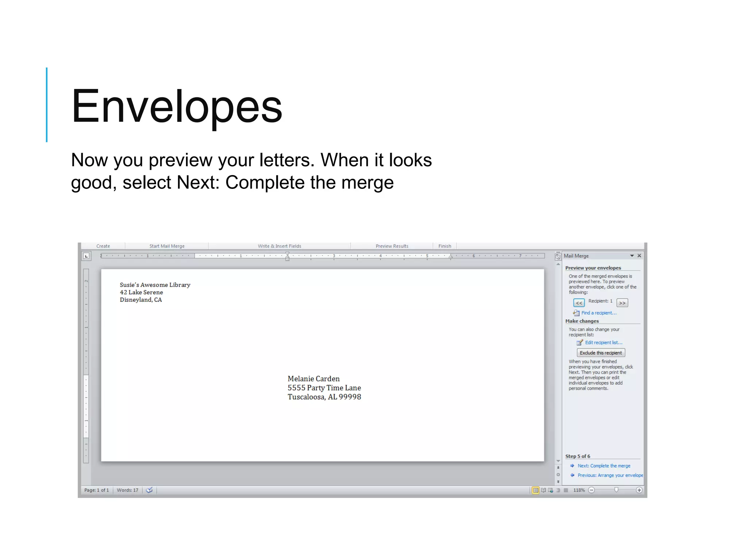Click the Exclude this recipient button
This screenshot has width=747, height=560.
[x=601, y=353]
